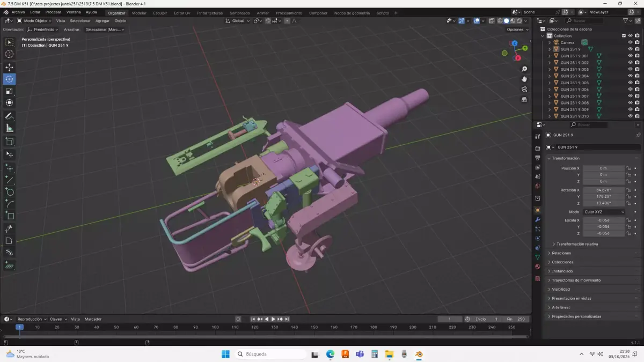This screenshot has width=644, height=362.
Task: Open the Material properties tab icon
Action: click(537, 267)
